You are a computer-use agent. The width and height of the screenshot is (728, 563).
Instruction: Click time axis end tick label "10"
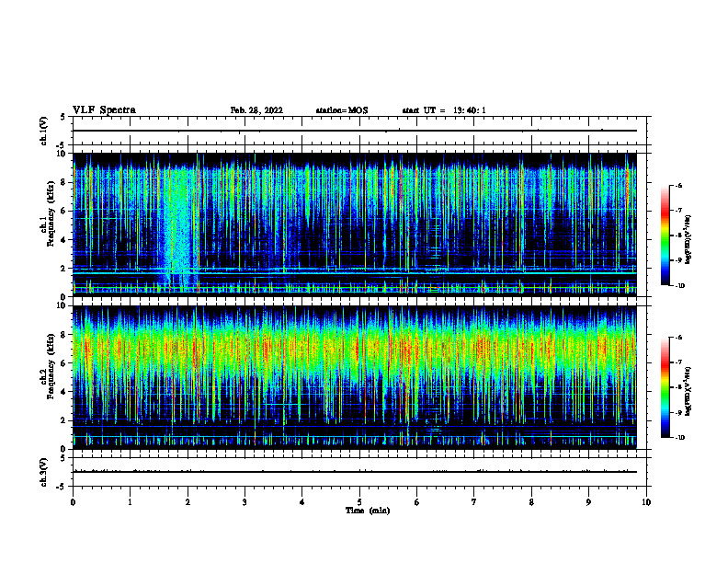[x=646, y=502]
